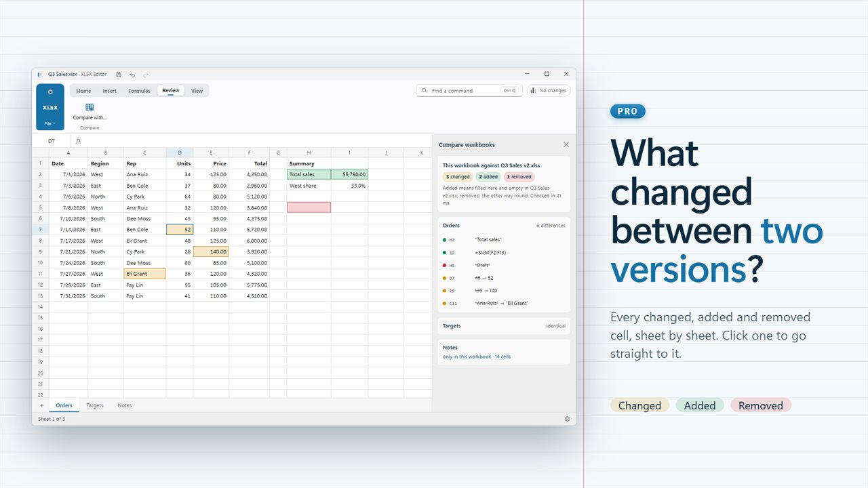
Task: Go to removed cell H5 "Draft" difference
Action: 504,265
